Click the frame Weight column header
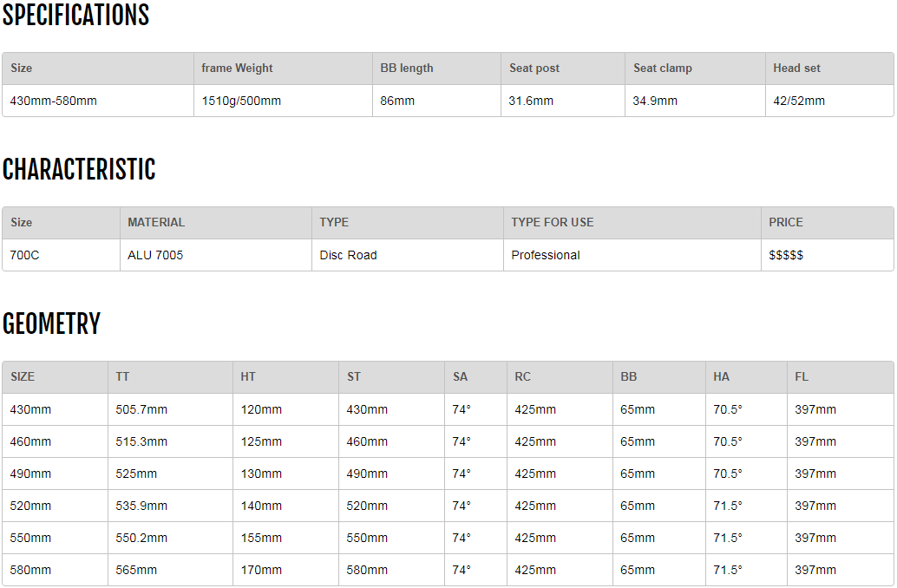 pyautogui.click(x=237, y=69)
